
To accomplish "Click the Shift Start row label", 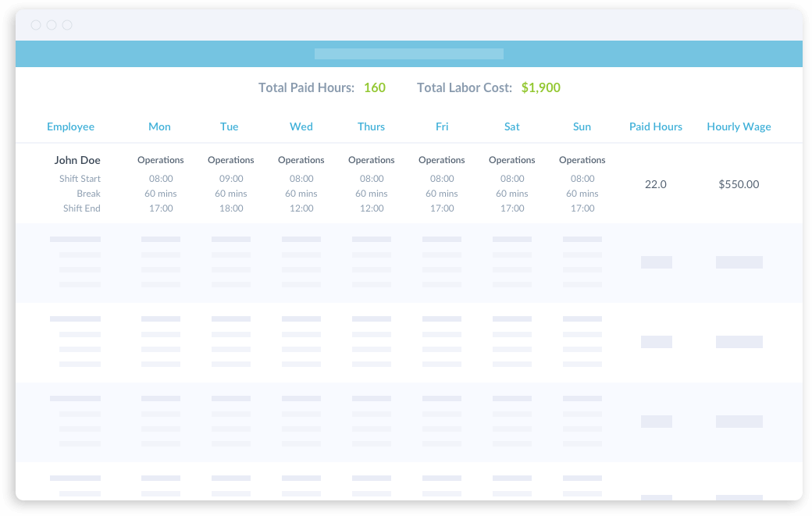I will click(80, 178).
